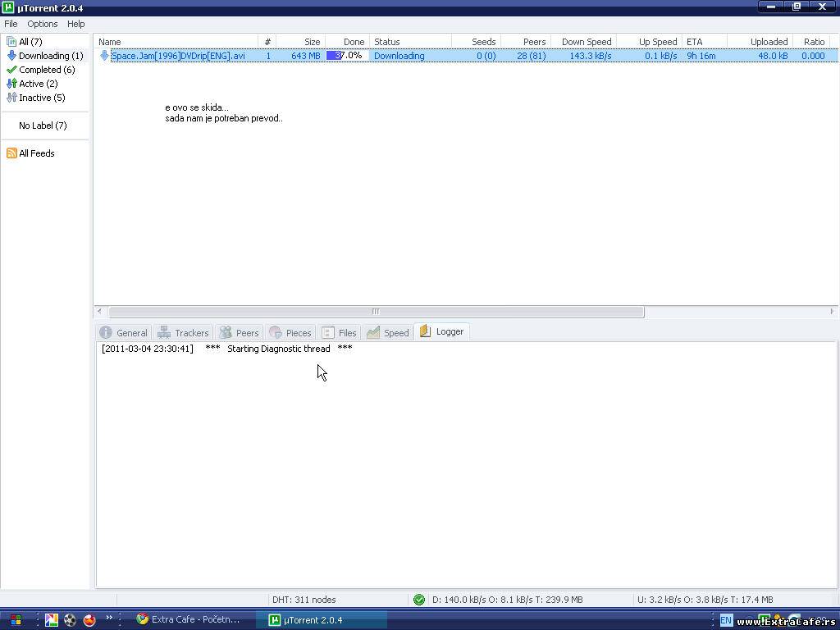Image resolution: width=840 pixels, height=630 pixels.
Task: Click the EN language indicator
Action: pos(726,620)
